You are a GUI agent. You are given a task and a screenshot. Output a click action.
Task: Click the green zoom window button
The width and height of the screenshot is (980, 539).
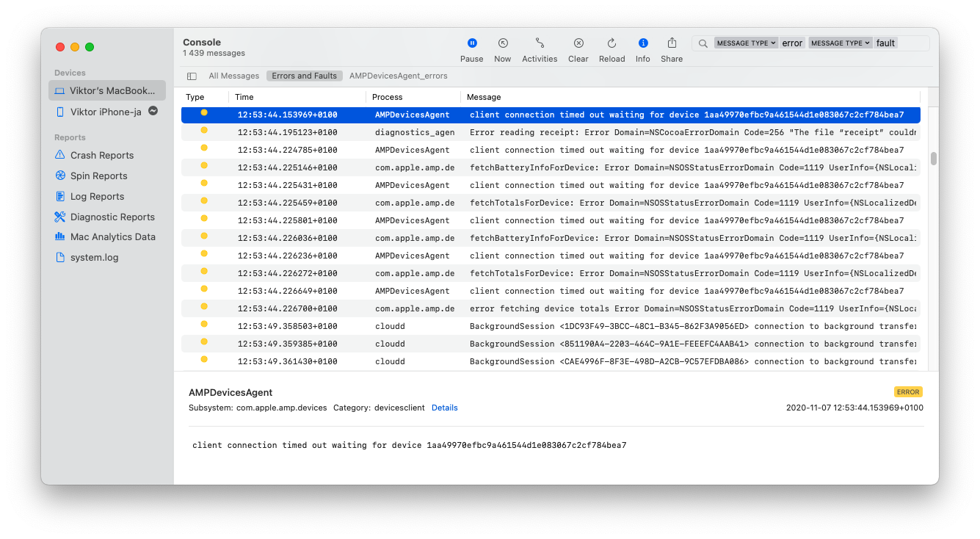point(90,47)
